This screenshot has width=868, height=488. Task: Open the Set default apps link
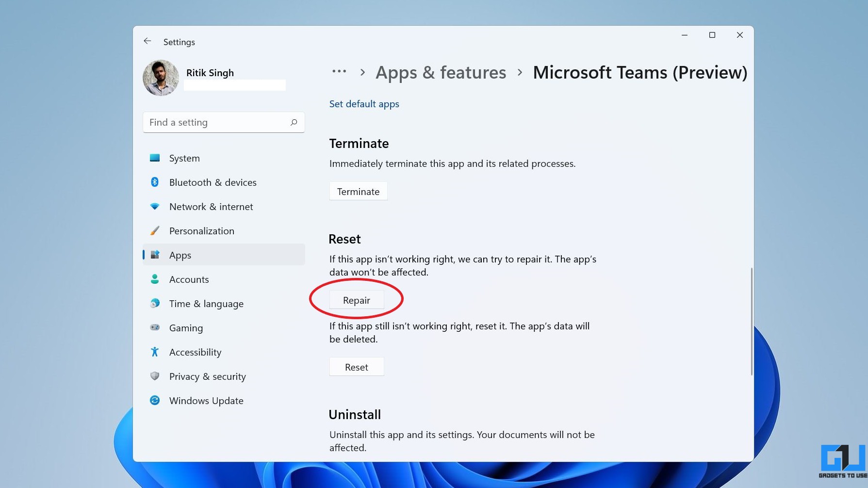(x=364, y=103)
